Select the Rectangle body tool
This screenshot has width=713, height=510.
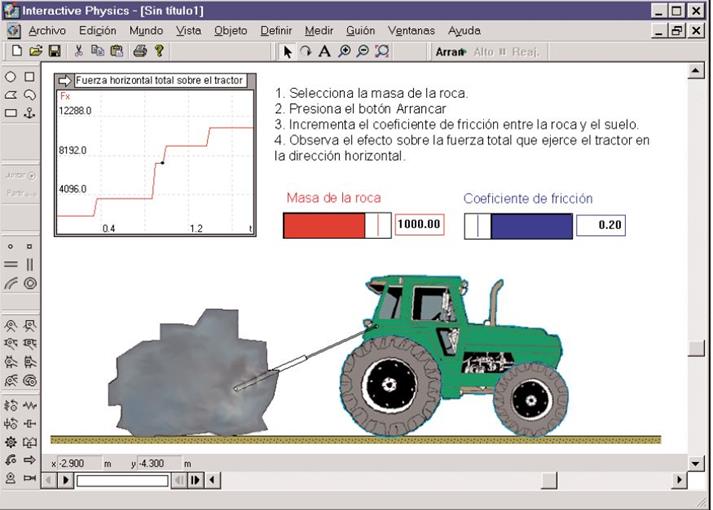click(x=10, y=113)
